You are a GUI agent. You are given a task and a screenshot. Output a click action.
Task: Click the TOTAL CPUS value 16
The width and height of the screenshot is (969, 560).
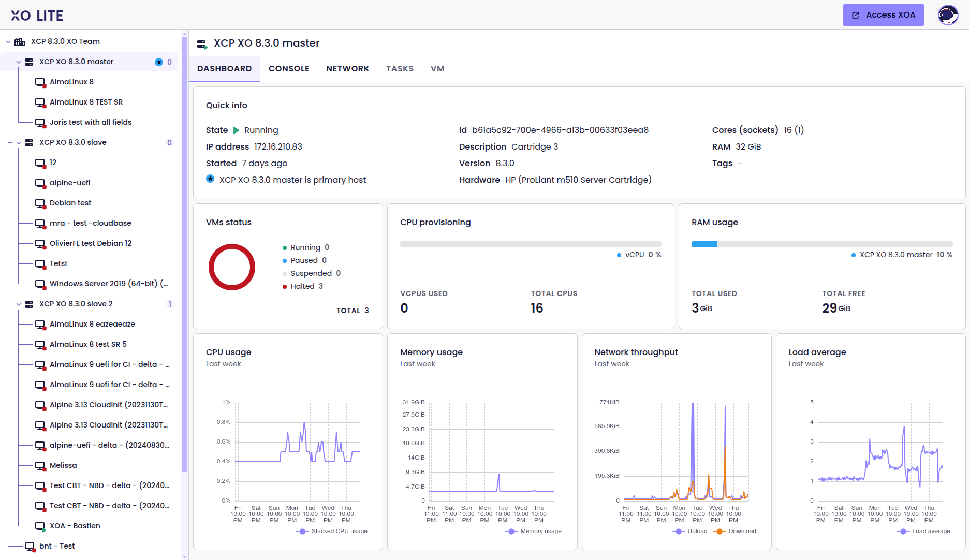coord(537,308)
